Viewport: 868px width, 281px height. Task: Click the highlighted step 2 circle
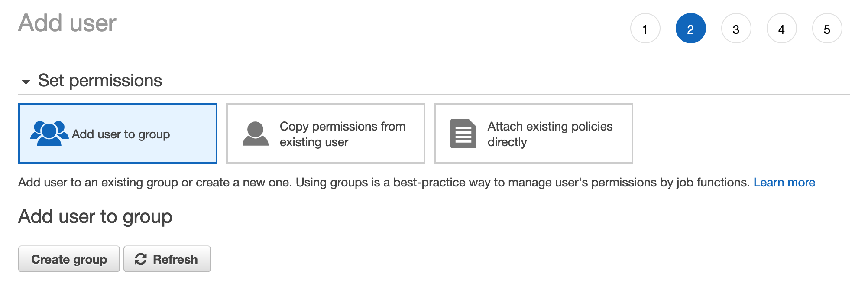pos(690,29)
